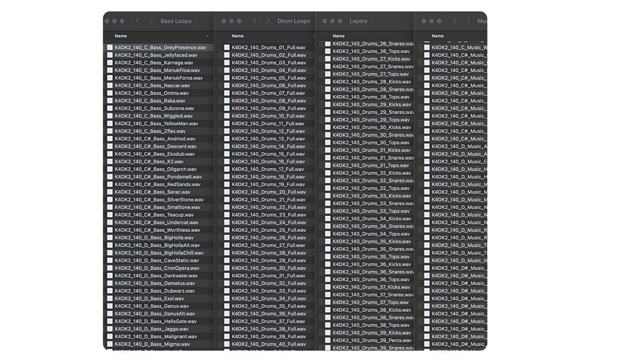The height and width of the screenshot is (362, 644).
Task: Select K4DK2_140_Drums_33_Snares.wav
Action: pos(373,204)
